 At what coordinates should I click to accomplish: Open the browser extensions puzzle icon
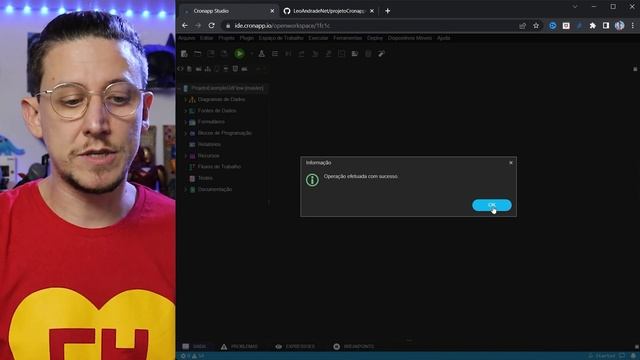click(593, 26)
